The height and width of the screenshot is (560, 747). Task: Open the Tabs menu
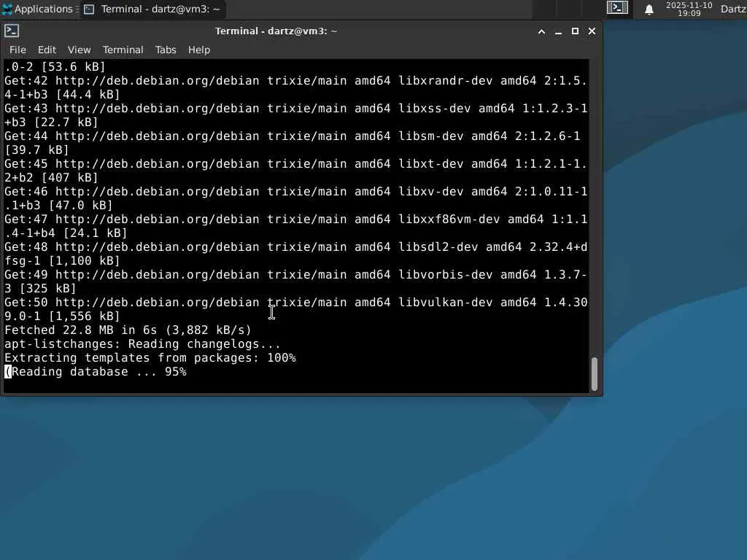(166, 50)
